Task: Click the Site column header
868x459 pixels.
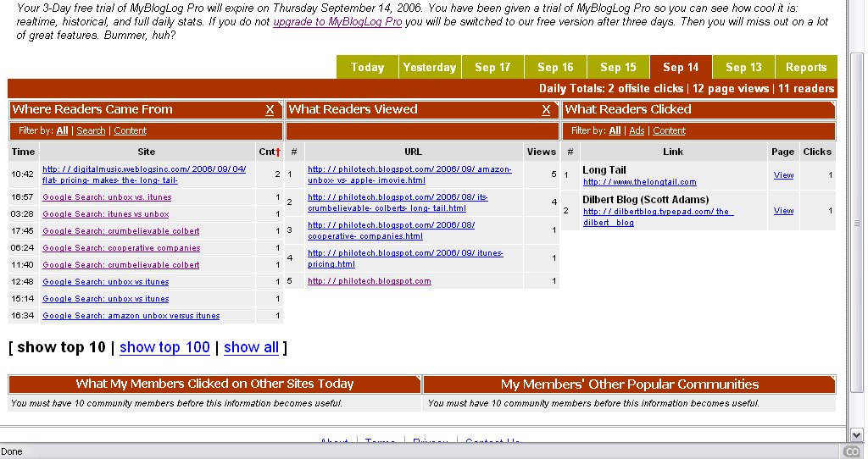Action: pos(146,152)
